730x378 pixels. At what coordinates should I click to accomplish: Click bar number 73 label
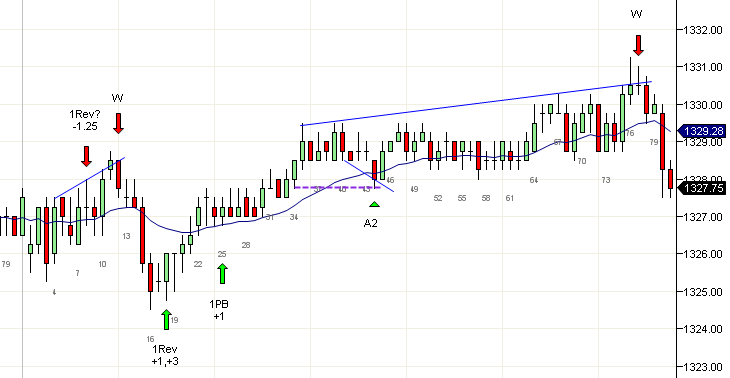605,180
